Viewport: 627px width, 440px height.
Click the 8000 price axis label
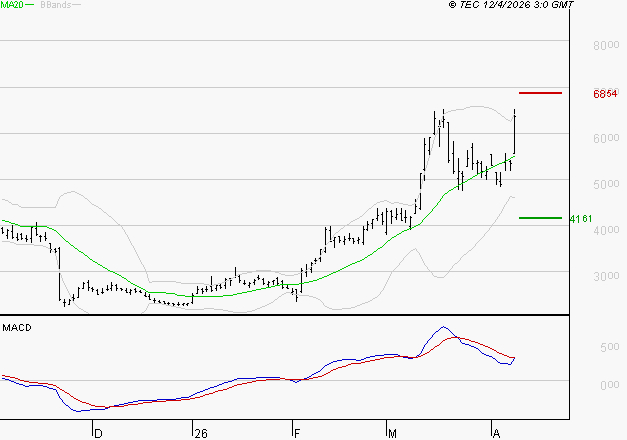click(606, 45)
